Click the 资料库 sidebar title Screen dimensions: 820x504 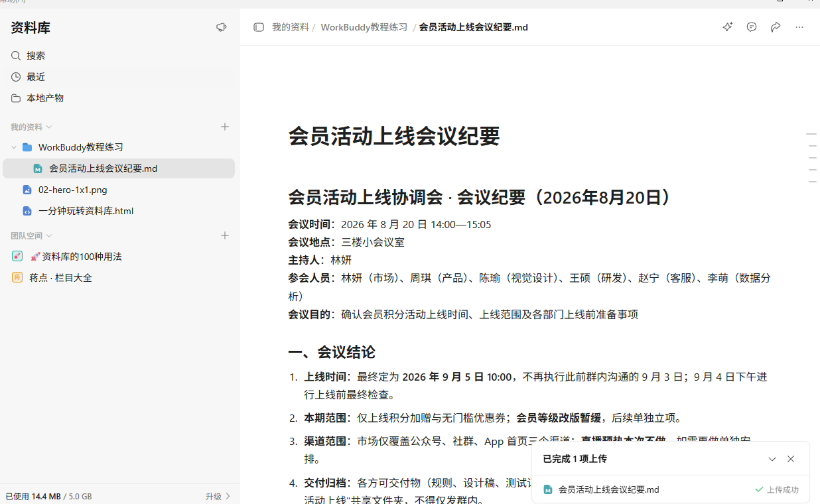31,27
